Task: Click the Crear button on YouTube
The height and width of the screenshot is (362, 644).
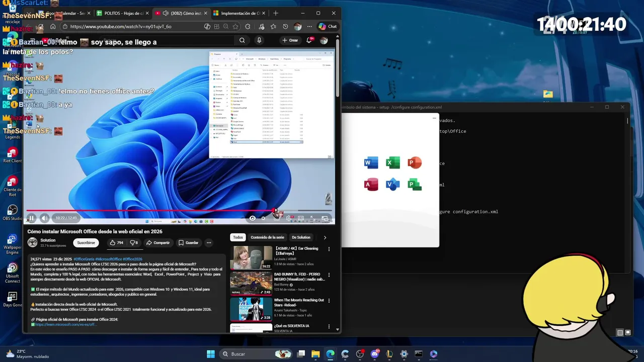Action: point(290,40)
